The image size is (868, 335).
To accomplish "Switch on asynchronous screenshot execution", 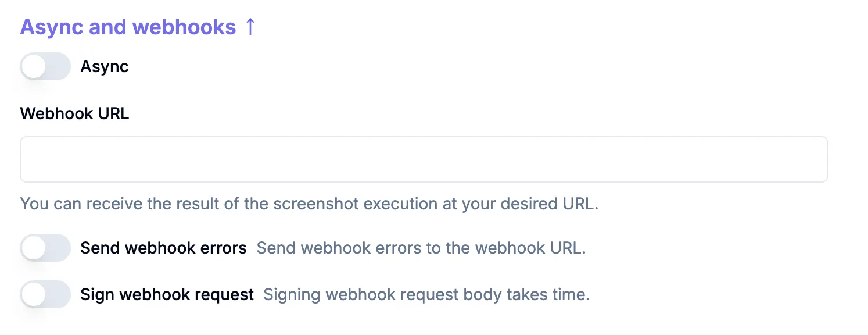I will point(45,66).
